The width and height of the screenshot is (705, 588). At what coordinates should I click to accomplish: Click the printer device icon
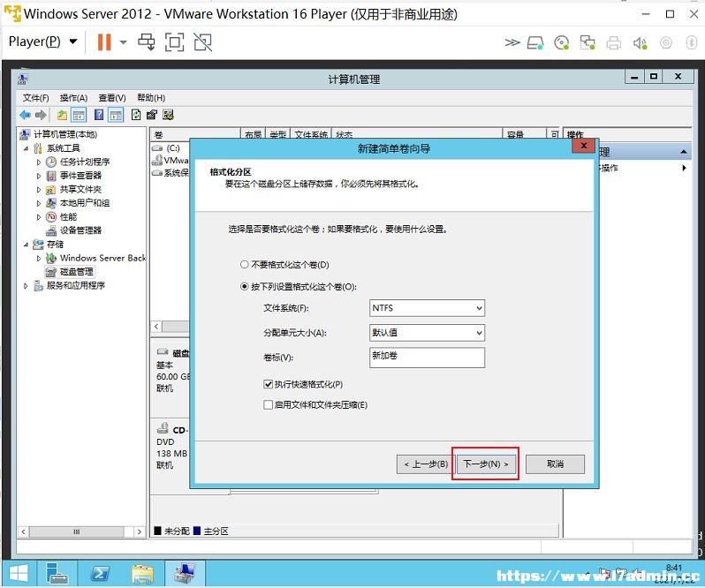point(613,42)
